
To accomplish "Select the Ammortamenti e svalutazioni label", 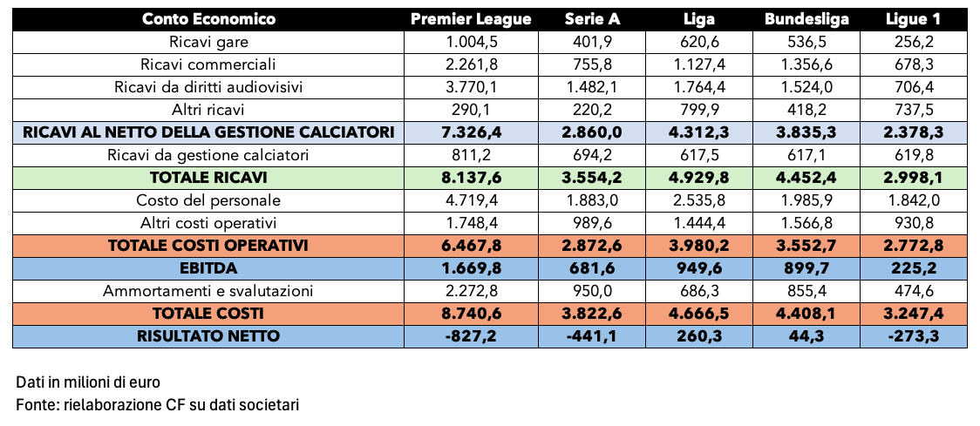I will coord(208,291).
